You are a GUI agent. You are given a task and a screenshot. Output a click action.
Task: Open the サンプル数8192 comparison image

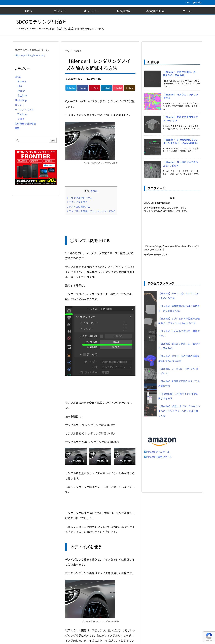[100, 456]
